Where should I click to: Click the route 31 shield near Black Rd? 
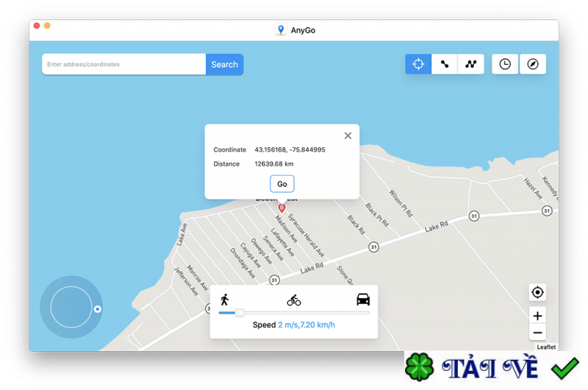[x=373, y=247]
